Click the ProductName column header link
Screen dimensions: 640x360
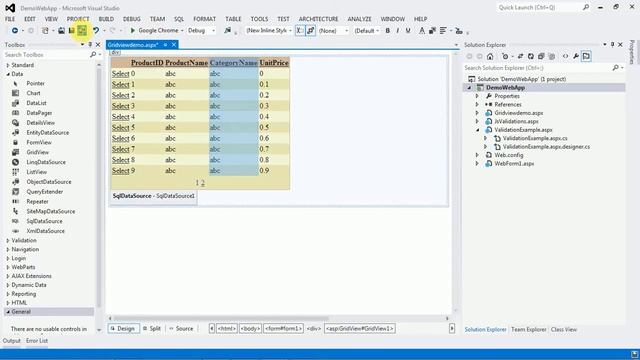tap(187, 62)
